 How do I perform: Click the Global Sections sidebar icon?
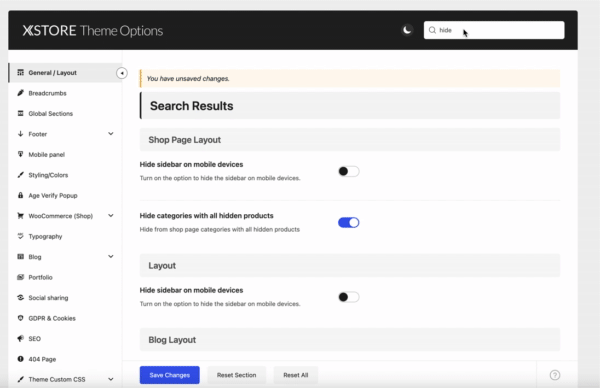tap(21, 113)
